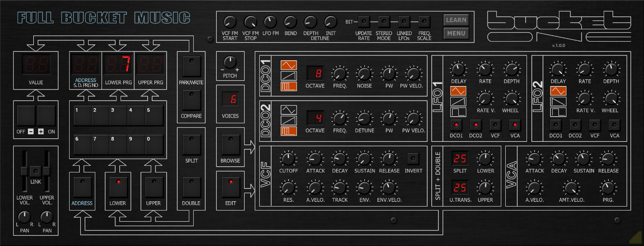
Task: Click the DCO1 Octave display
Action: [315, 73]
